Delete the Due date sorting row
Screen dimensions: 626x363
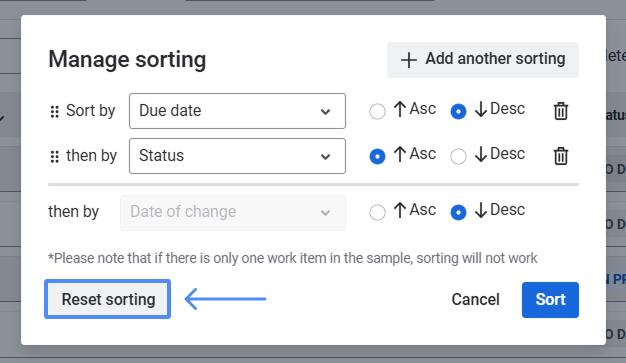tap(561, 111)
